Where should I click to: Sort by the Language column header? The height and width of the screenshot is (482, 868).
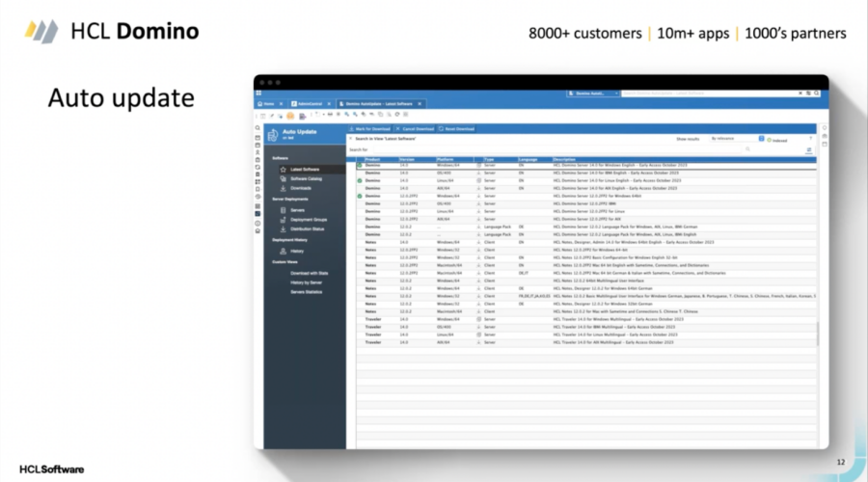528,159
